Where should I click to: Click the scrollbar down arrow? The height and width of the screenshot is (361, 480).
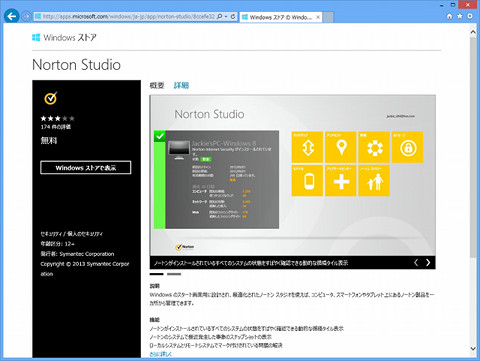[x=473, y=349]
